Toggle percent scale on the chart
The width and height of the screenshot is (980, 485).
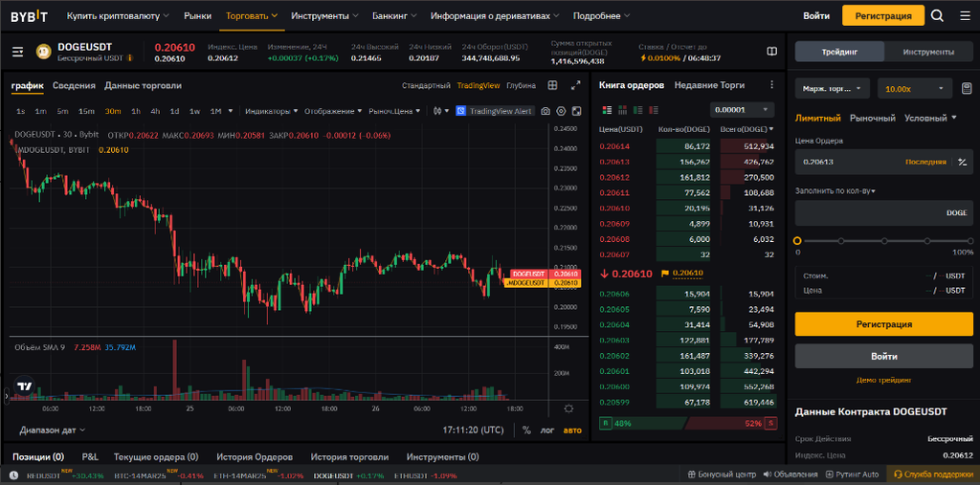point(526,430)
